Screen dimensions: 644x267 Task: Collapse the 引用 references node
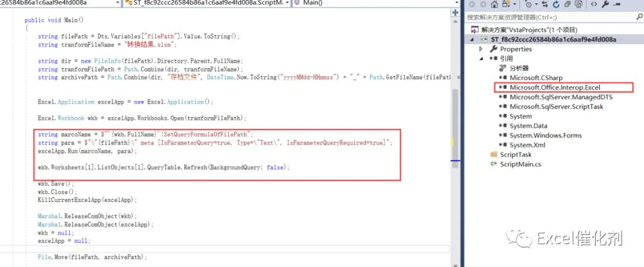[x=481, y=59]
